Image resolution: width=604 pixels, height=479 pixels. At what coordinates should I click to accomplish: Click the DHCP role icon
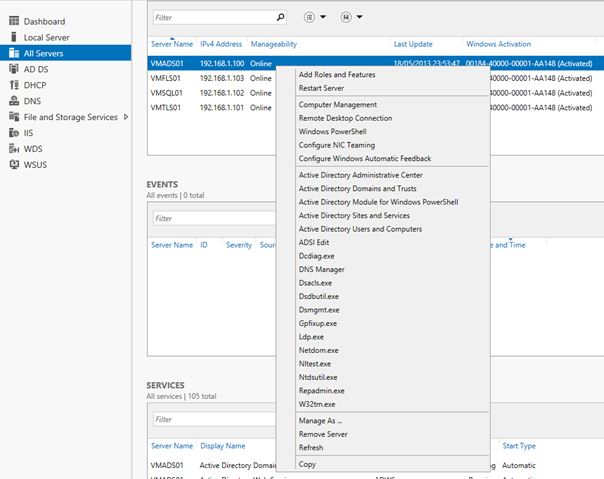14,85
